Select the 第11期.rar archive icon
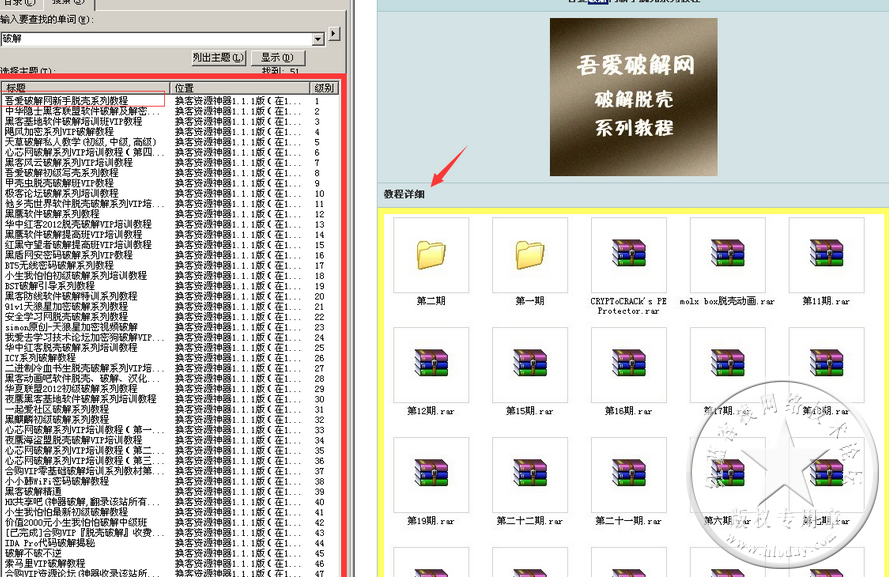Viewport: 889px width, 577px height. [826, 255]
